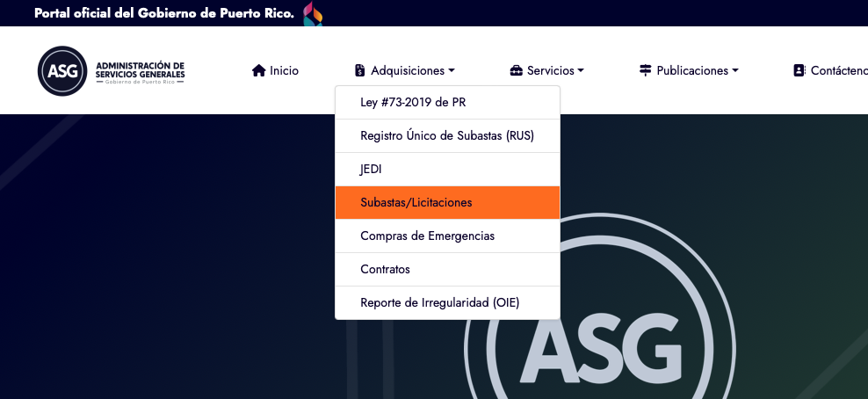The image size is (868, 399).
Task: Click the contact book icon beside Contáctenos
Action: pyautogui.click(x=799, y=71)
